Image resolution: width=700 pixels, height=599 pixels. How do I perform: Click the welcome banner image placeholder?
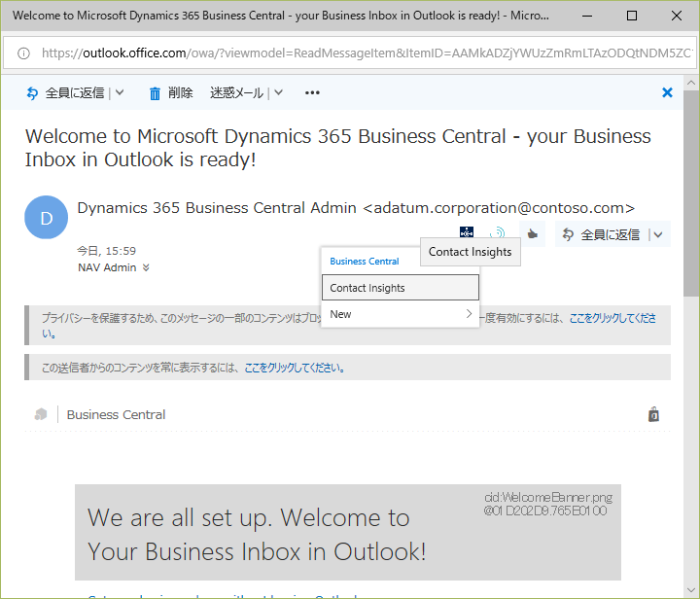point(348,532)
